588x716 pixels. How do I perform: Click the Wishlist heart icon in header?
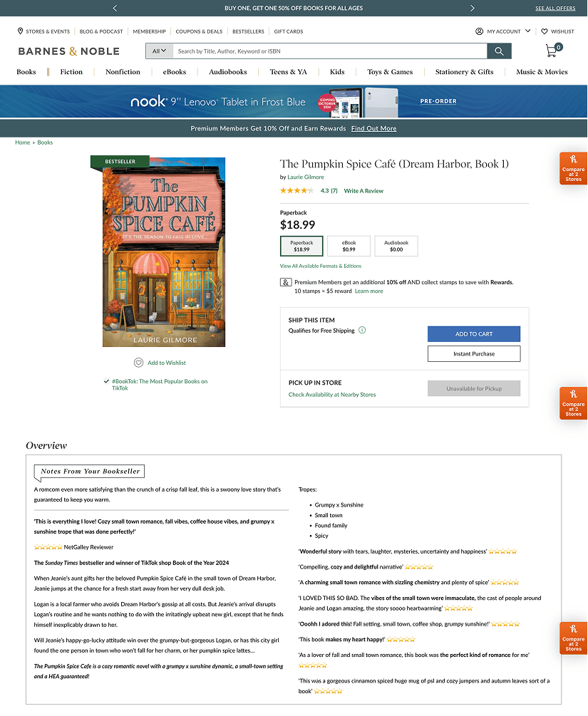[544, 31]
